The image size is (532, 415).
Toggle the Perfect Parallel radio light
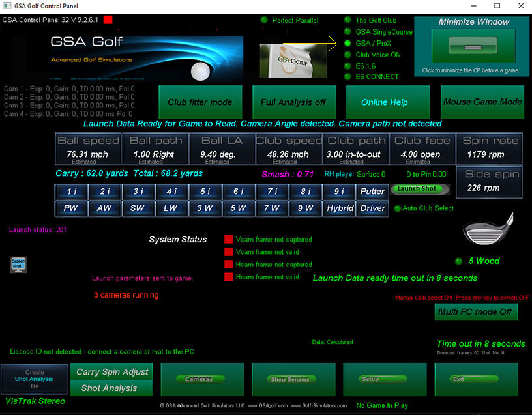[264, 20]
